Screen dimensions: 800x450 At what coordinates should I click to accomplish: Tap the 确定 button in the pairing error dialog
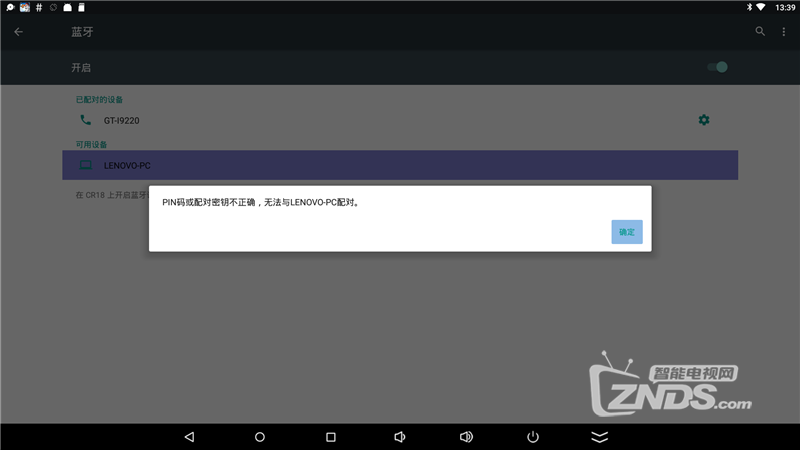click(627, 232)
